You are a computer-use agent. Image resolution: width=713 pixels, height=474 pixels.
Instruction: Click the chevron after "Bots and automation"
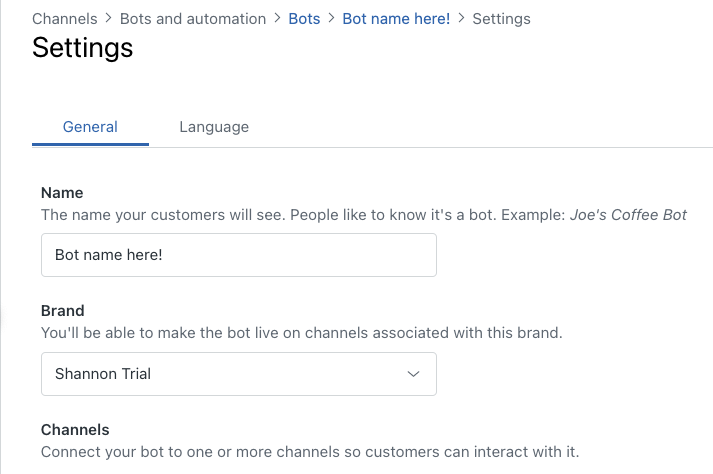pos(277,19)
